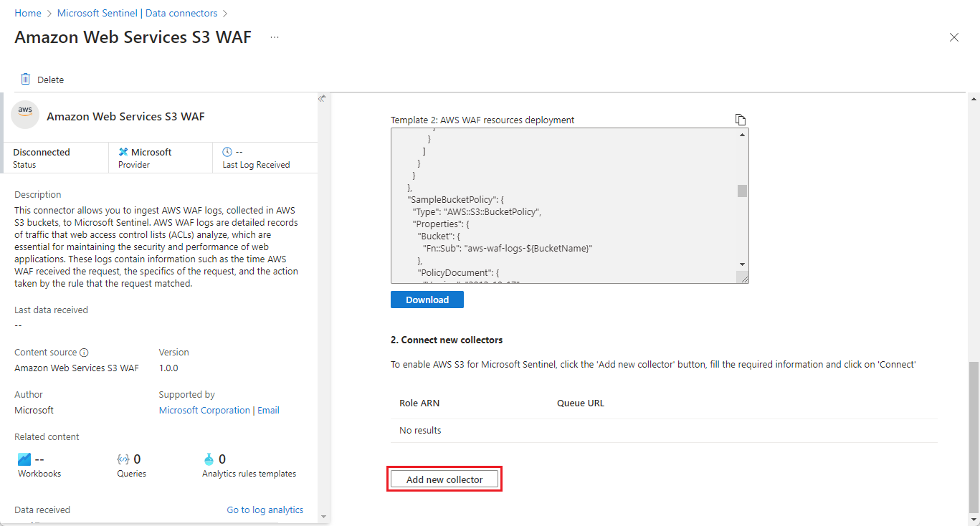Click Add new collector button
The width and height of the screenshot is (980, 526).
coord(444,479)
